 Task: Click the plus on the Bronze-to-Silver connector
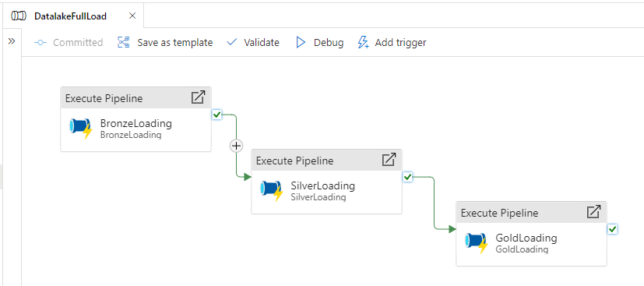236,146
